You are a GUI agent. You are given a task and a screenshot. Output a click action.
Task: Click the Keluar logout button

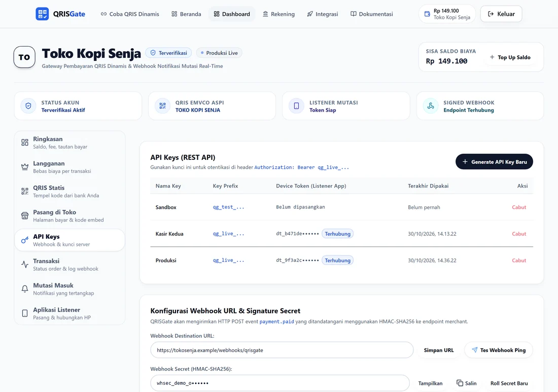(x=501, y=14)
